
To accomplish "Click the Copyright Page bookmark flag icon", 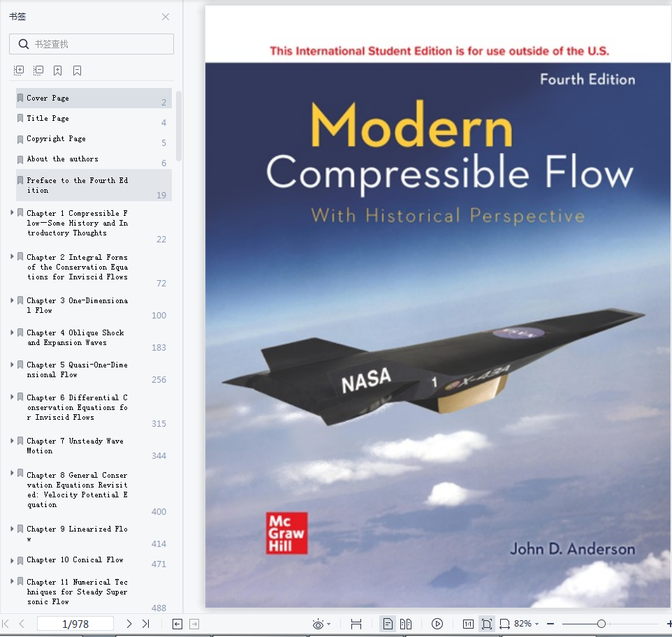I will pyautogui.click(x=20, y=139).
